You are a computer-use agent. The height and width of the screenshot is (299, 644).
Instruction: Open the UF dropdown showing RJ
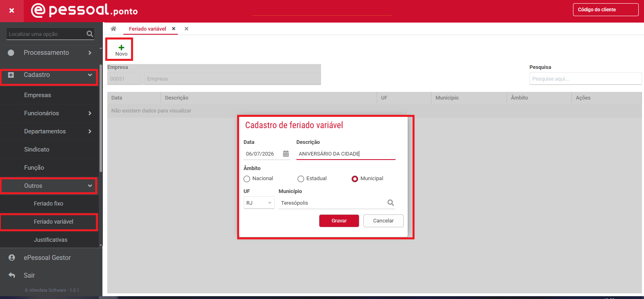click(x=259, y=203)
